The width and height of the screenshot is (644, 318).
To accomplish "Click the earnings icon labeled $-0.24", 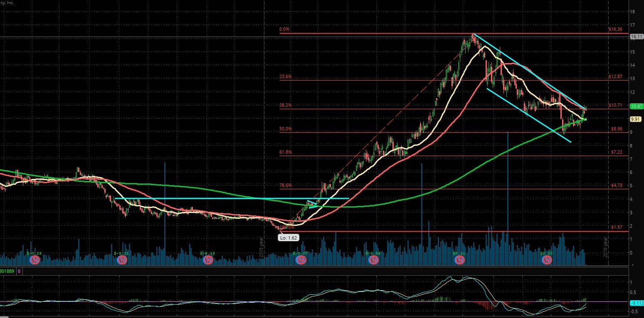I will coord(36,260).
